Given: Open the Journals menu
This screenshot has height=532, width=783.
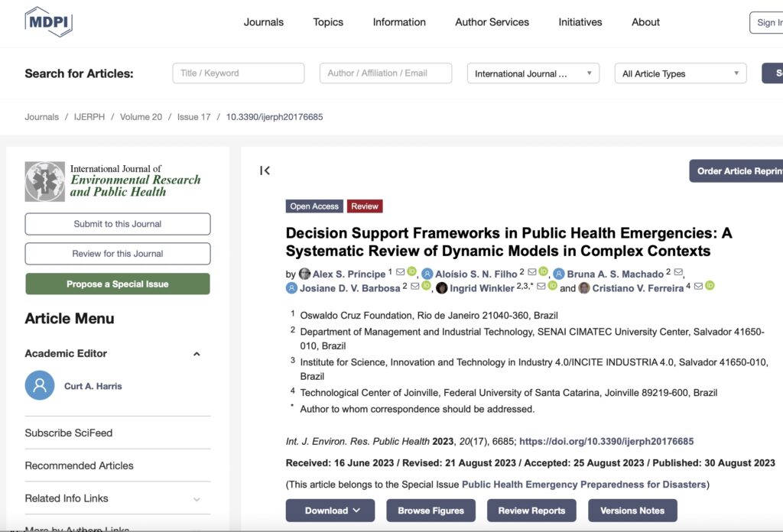Looking at the screenshot, I should coord(264,22).
